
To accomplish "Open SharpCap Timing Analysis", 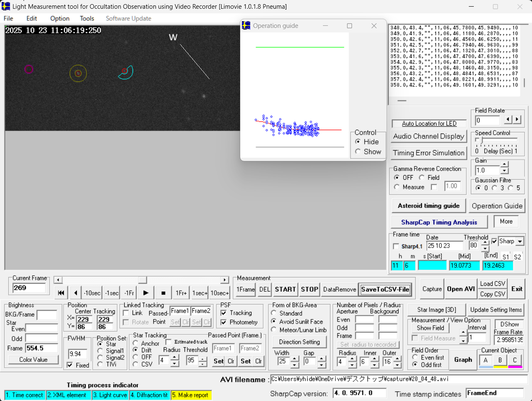I will [x=439, y=222].
